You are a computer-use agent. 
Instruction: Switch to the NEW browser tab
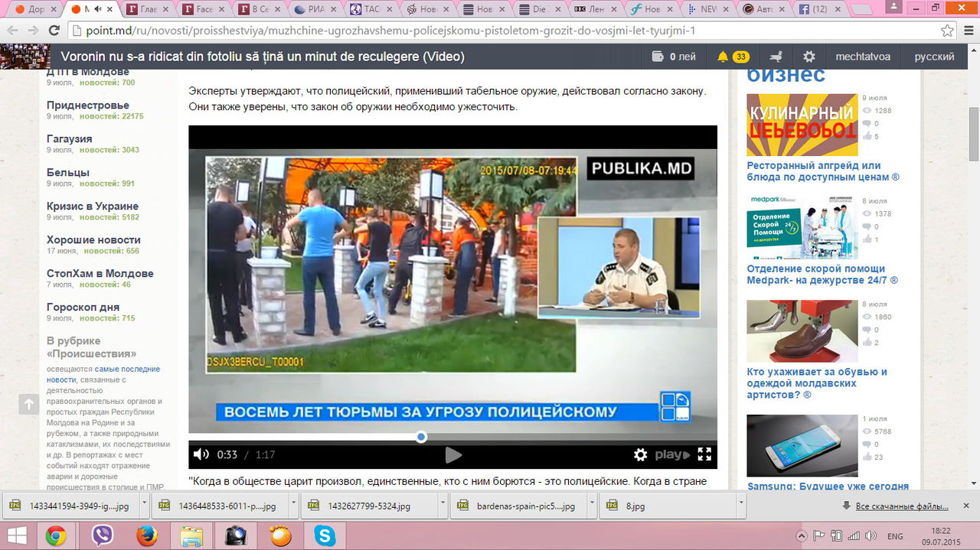(708, 10)
